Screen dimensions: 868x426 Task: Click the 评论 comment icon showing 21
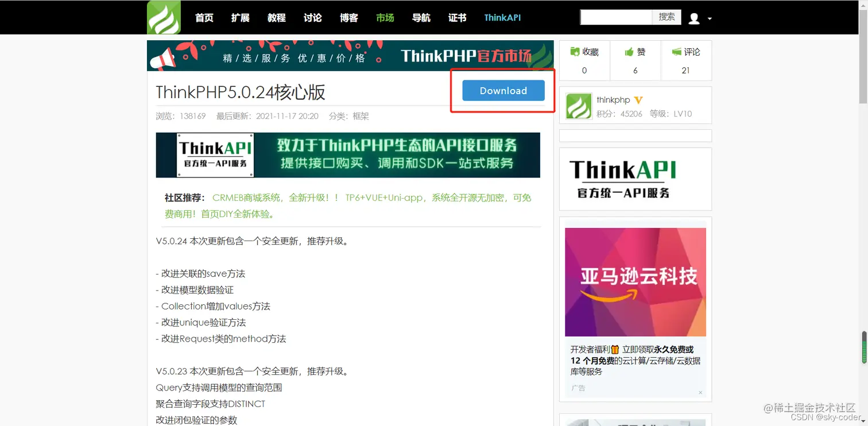677,51
